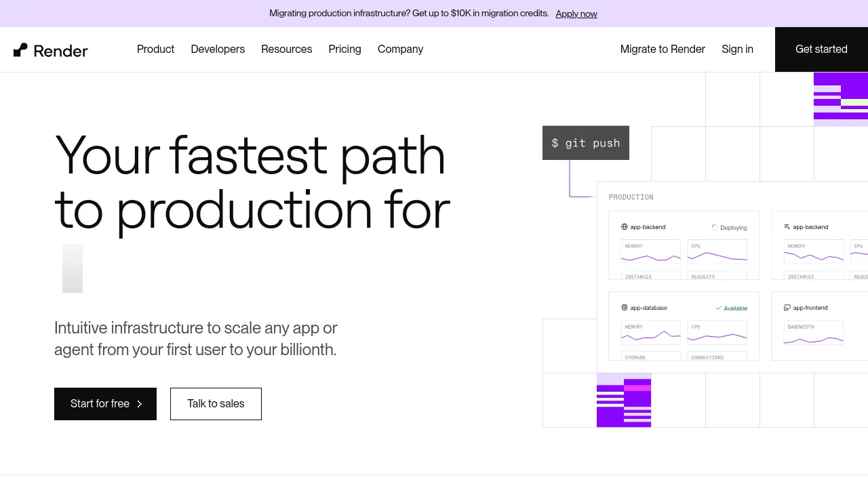The image size is (868, 488).
Task: Open Migrate to Render link
Action: pyautogui.click(x=663, y=49)
